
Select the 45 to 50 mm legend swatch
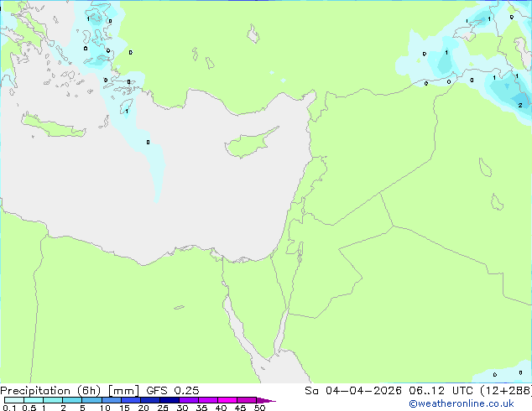coord(247,400)
